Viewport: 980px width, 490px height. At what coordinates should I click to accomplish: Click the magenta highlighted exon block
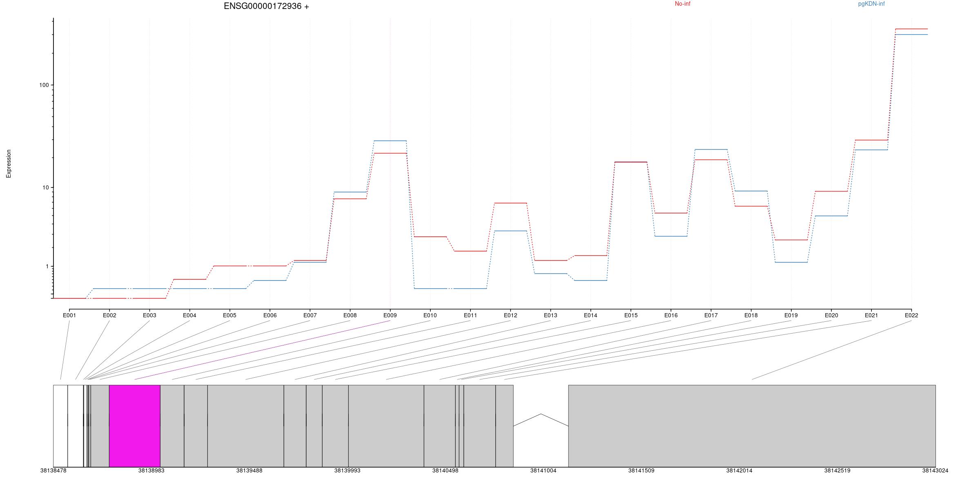coord(135,426)
